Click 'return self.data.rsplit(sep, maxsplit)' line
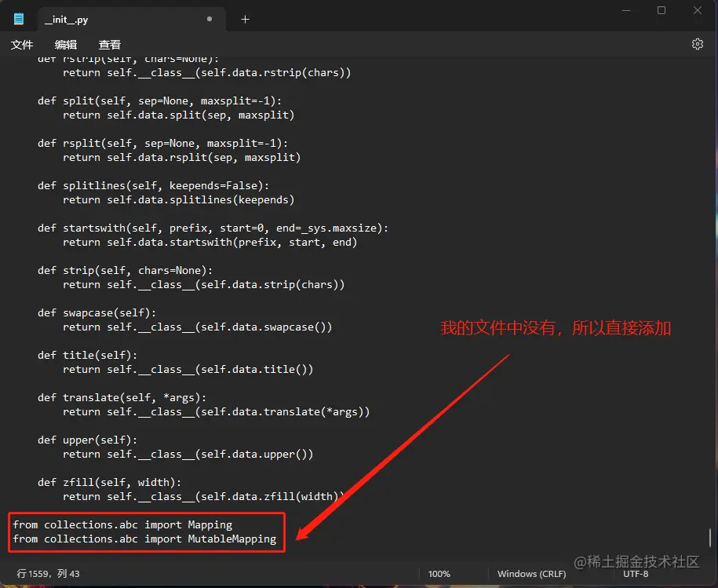 [x=182, y=158]
